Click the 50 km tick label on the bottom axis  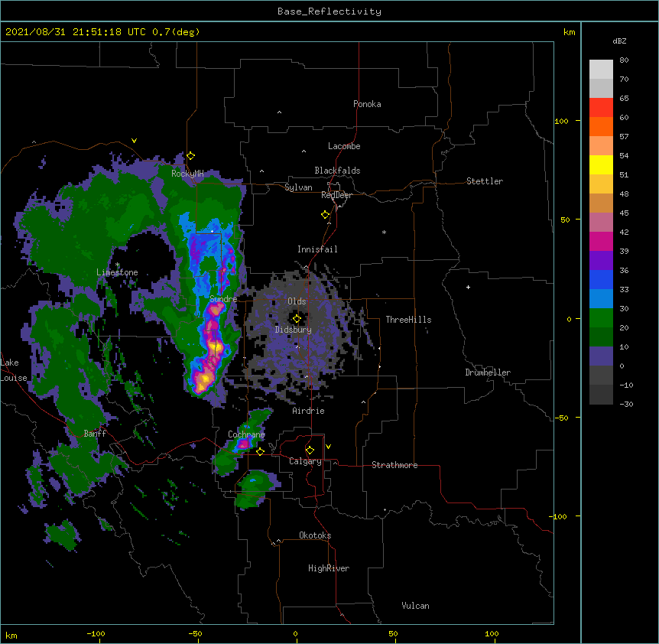coord(393,633)
